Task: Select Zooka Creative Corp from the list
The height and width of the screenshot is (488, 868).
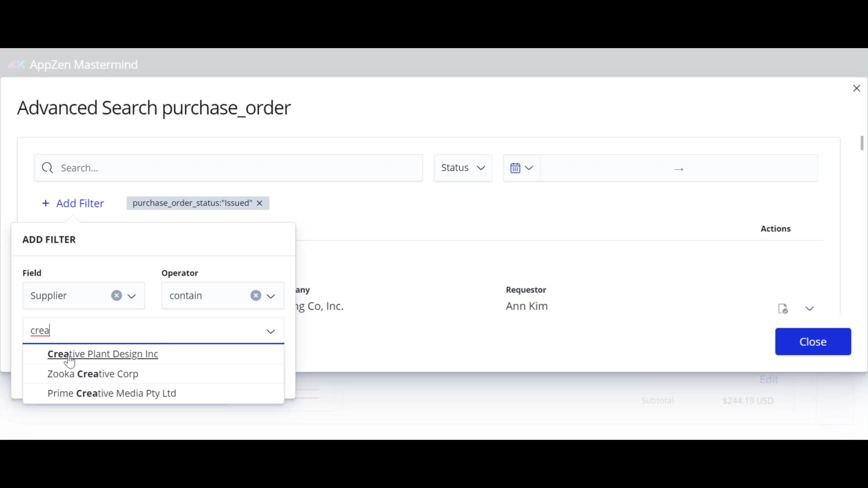Action: pyautogui.click(x=93, y=374)
